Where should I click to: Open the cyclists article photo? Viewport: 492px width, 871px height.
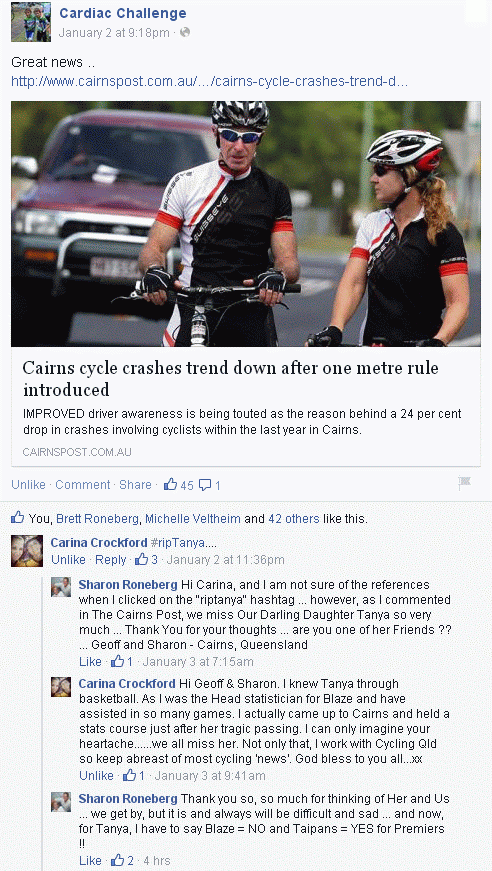pyautogui.click(x=245, y=224)
